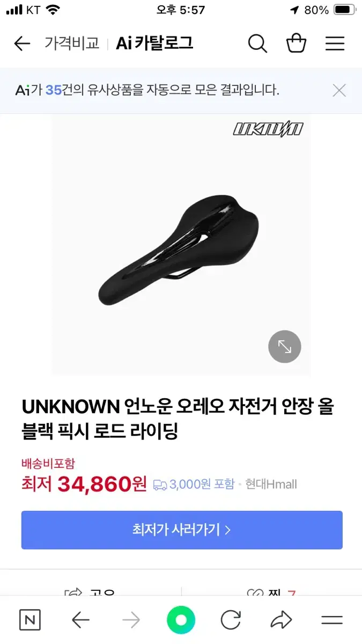The image size is (362, 644).
Task: Expand the saddle product image
Action: tap(284, 347)
